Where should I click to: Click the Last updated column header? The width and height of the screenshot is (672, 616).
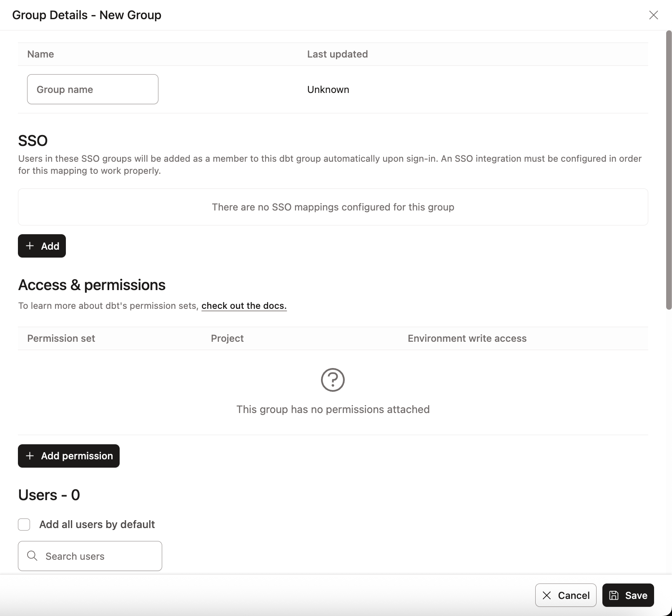point(337,54)
